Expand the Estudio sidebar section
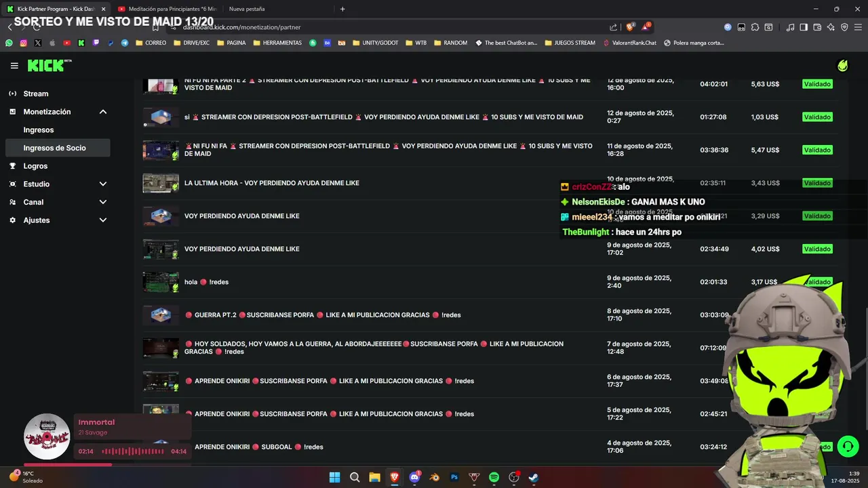Screen dimensions: 868x488 click(103, 184)
